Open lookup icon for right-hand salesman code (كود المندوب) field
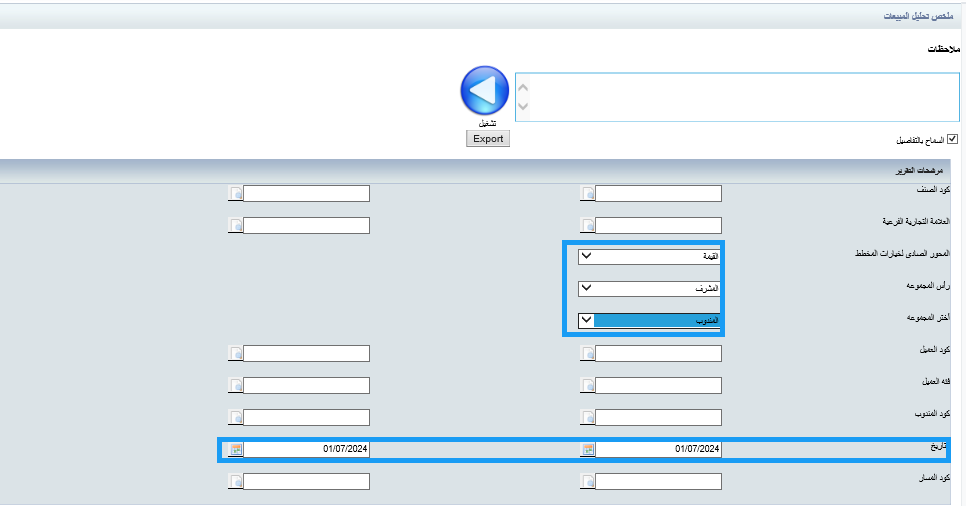The width and height of the screenshot is (966, 506). [588, 418]
